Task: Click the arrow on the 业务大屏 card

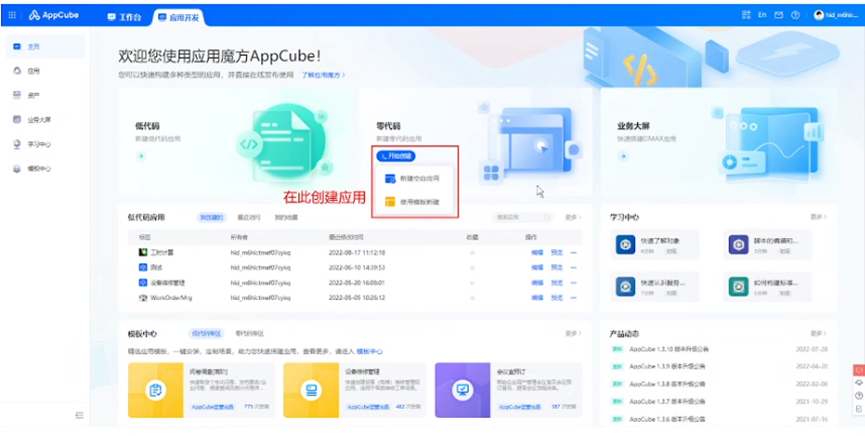Action: coord(623,156)
